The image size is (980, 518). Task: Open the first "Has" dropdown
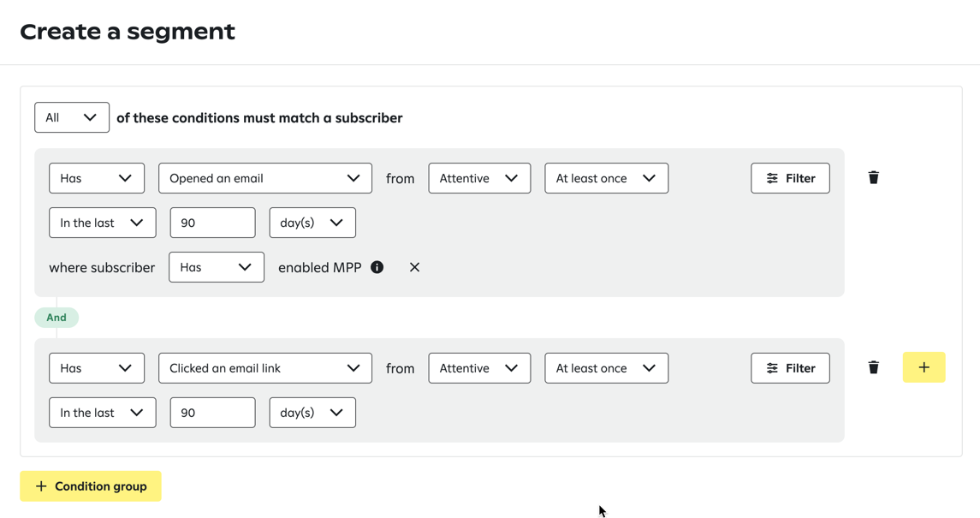click(x=96, y=177)
